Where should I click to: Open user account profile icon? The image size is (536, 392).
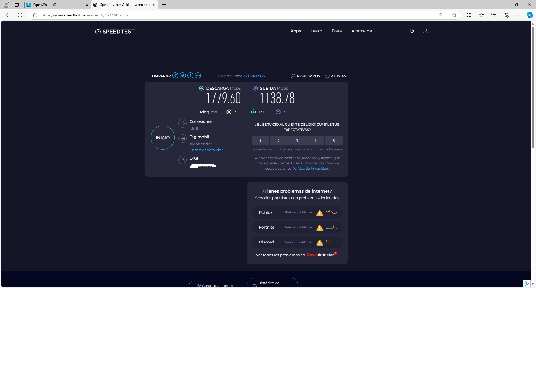pyautogui.click(x=425, y=31)
